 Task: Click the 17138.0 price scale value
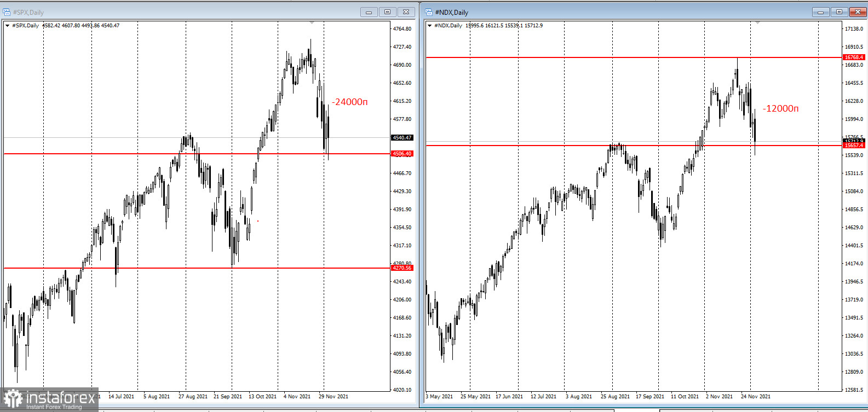tap(854, 29)
